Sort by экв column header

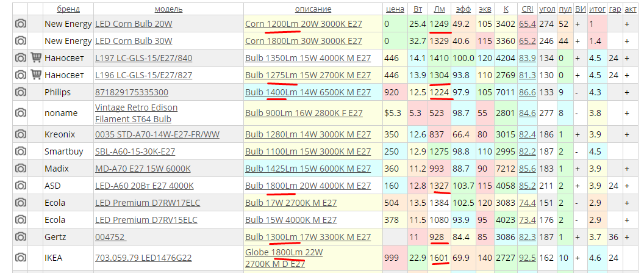(x=485, y=9)
